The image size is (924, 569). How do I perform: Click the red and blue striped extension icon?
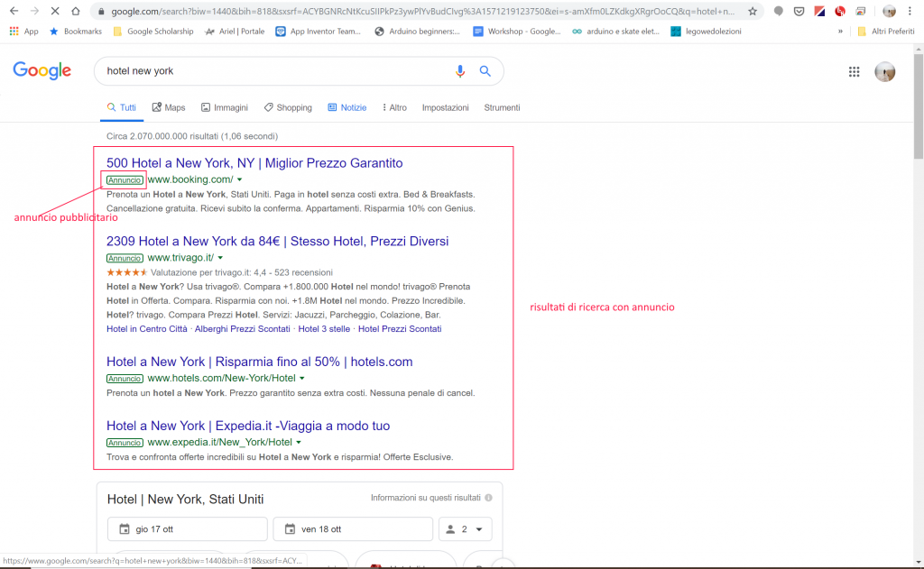(819, 11)
